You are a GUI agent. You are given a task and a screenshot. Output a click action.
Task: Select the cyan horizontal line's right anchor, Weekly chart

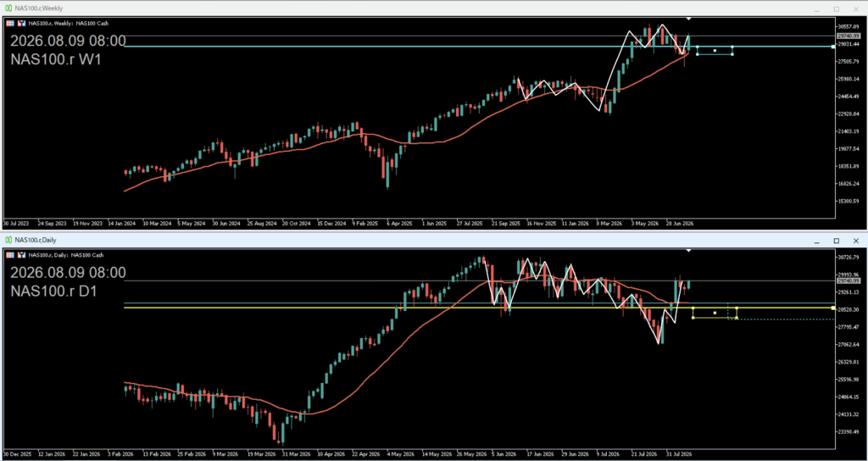(x=833, y=47)
